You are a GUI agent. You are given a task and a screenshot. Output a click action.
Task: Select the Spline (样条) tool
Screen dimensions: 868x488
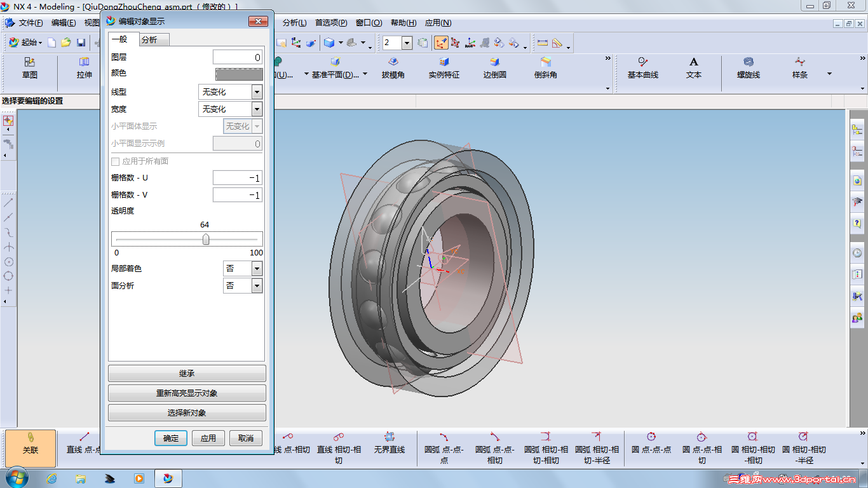(799, 62)
